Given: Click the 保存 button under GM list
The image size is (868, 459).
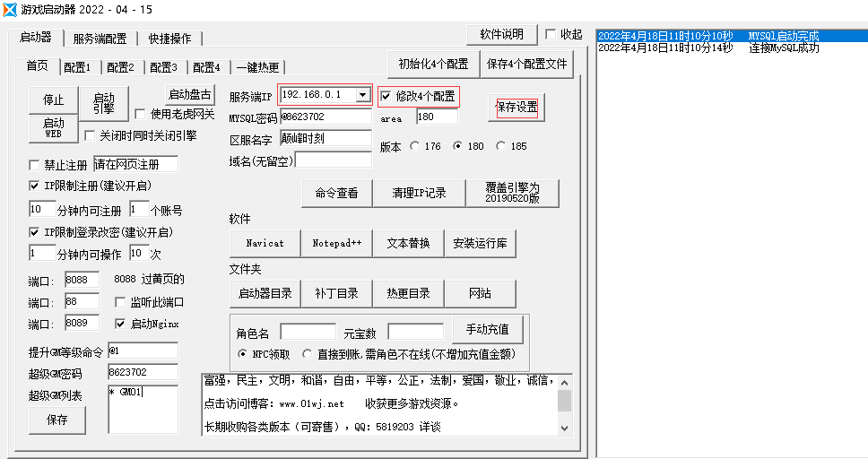Looking at the screenshot, I should click(x=57, y=420).
